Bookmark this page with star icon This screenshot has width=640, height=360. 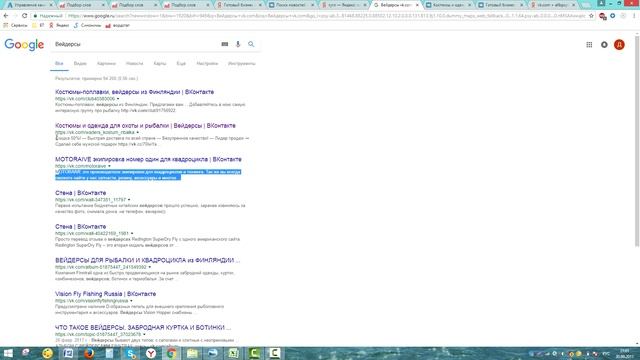[x=591, y=16]
